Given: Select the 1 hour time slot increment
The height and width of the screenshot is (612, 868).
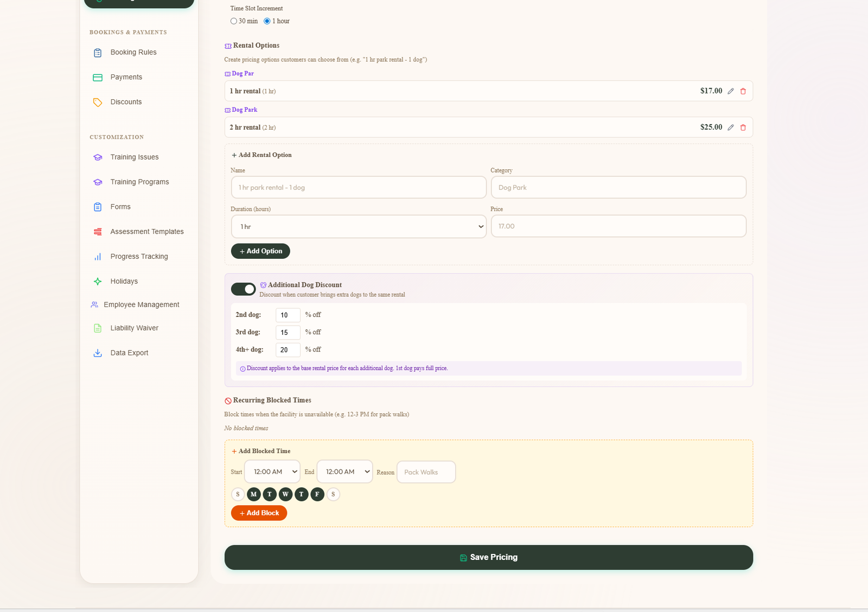Looking at the screenshot, I should (x=267, y=21).
